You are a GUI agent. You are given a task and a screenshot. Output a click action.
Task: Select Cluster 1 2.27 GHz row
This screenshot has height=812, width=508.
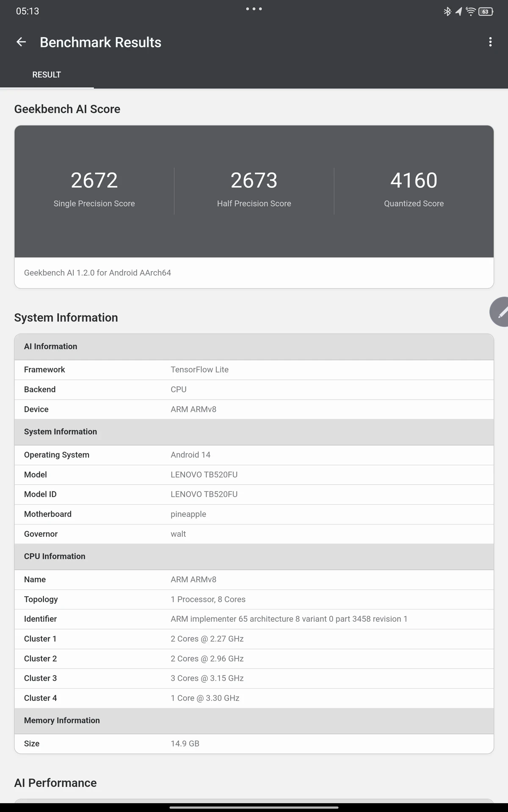pos(254,639)
